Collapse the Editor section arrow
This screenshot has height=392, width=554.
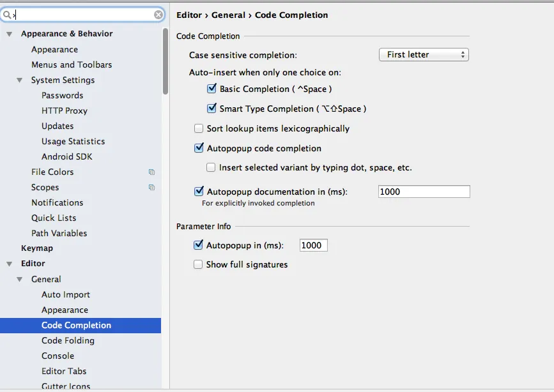tap(9, 264)
